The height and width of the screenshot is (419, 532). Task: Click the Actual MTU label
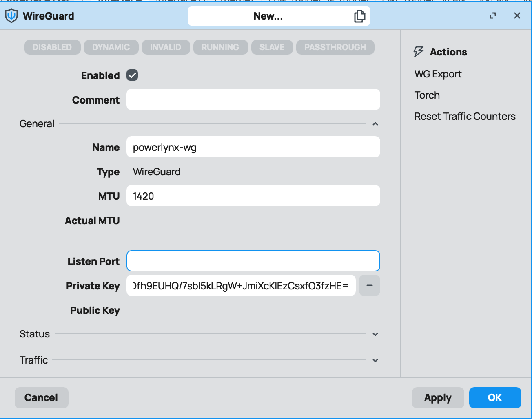(92, 221)
